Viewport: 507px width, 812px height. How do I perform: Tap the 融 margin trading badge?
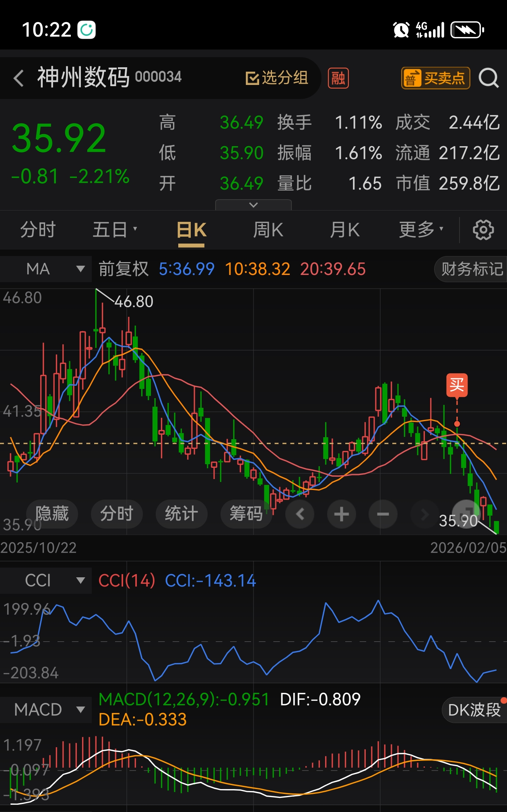(x=338, y=78)
